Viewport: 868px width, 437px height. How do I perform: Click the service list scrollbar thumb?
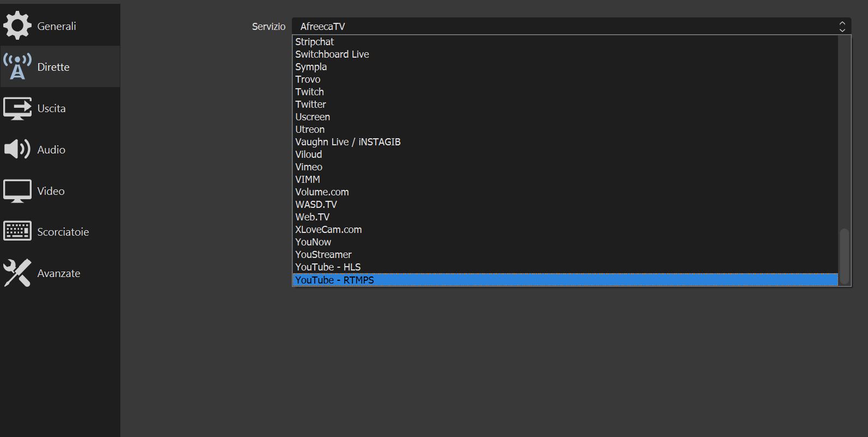[845, 256]
